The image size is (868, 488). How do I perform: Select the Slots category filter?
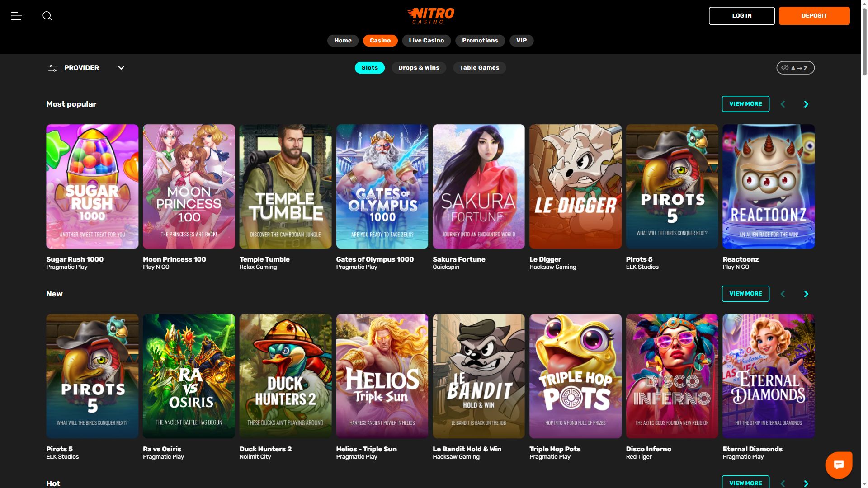pyautogui.click(x=369, y=68)
